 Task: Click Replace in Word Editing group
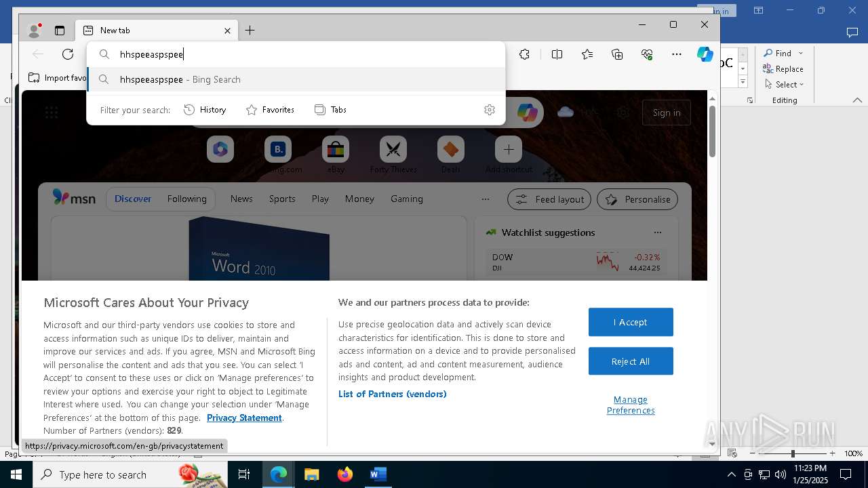[x=783, y=68]
